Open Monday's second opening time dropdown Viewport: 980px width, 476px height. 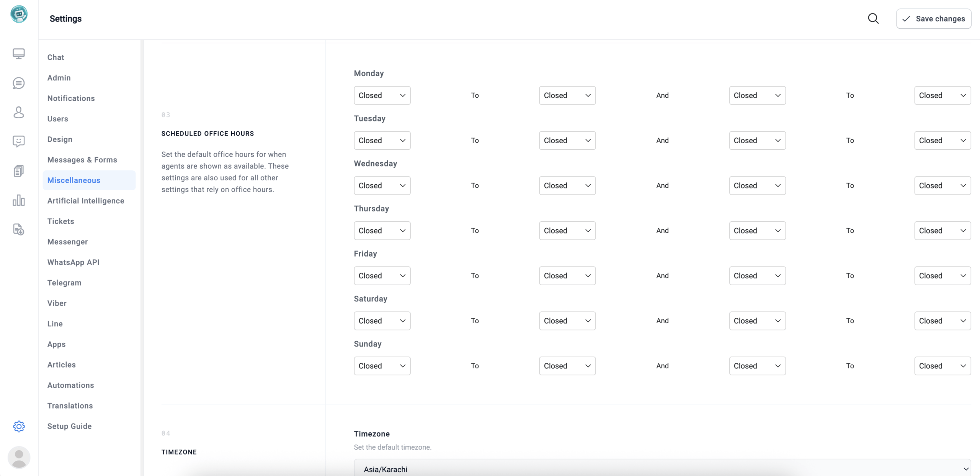point(757,95)
